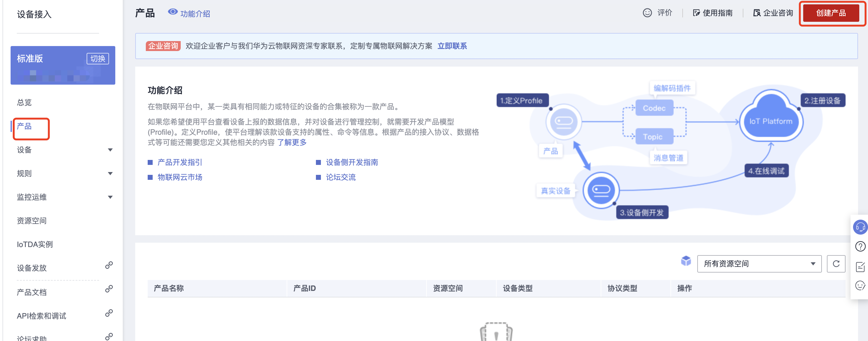The width and height of the screenshot is (868, 341).
Task: Sort by 产品名称 column header
Action: coord(169,288)
